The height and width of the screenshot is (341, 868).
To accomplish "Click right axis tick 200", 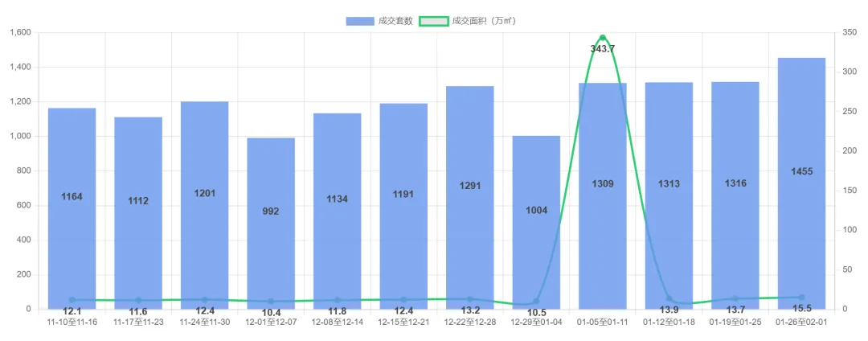I will 850,151.
